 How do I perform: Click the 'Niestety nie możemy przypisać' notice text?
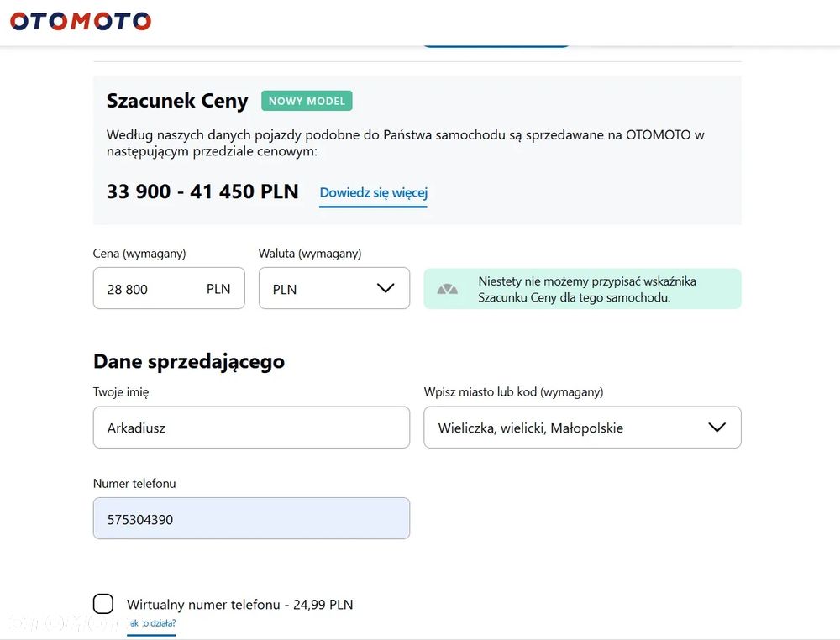point(586,289)
